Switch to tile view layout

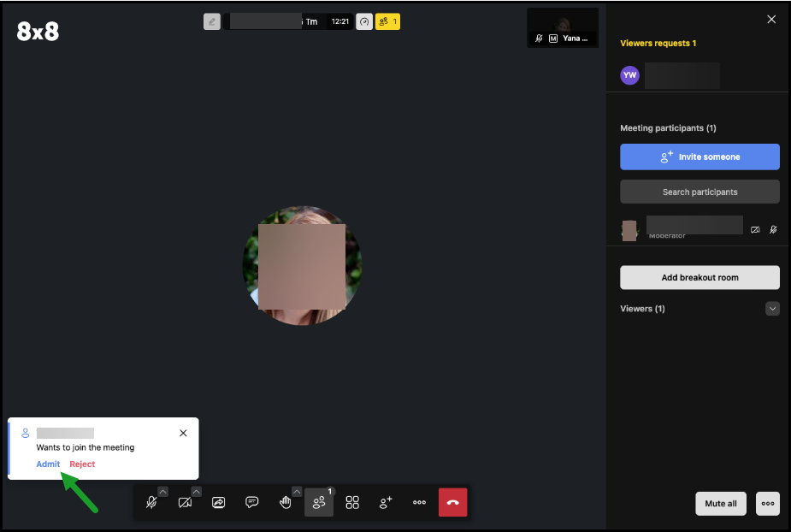pos(351,503)
